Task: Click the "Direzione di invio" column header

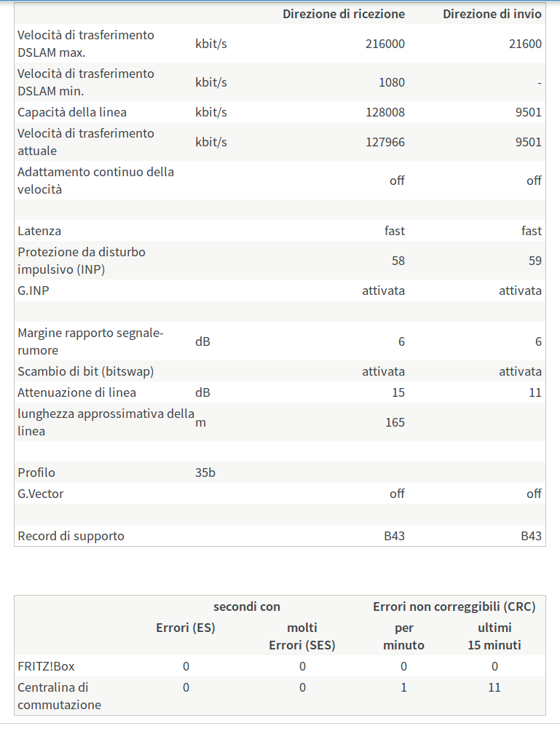Action: click(x=492, y=14)
